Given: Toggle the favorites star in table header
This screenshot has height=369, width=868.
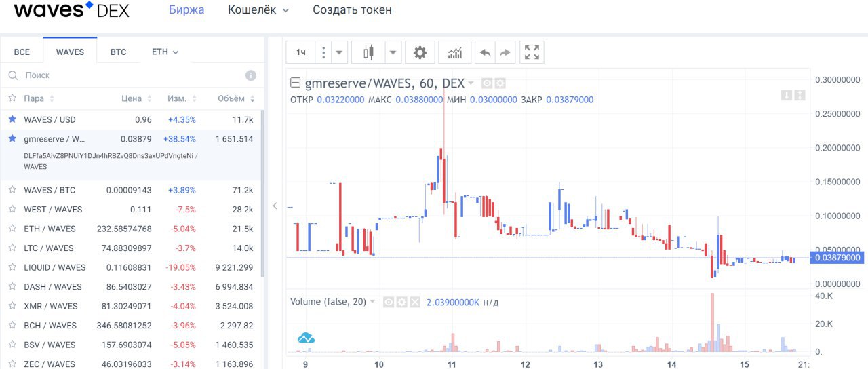Looking at the screenshot, I should click(12, 98).
